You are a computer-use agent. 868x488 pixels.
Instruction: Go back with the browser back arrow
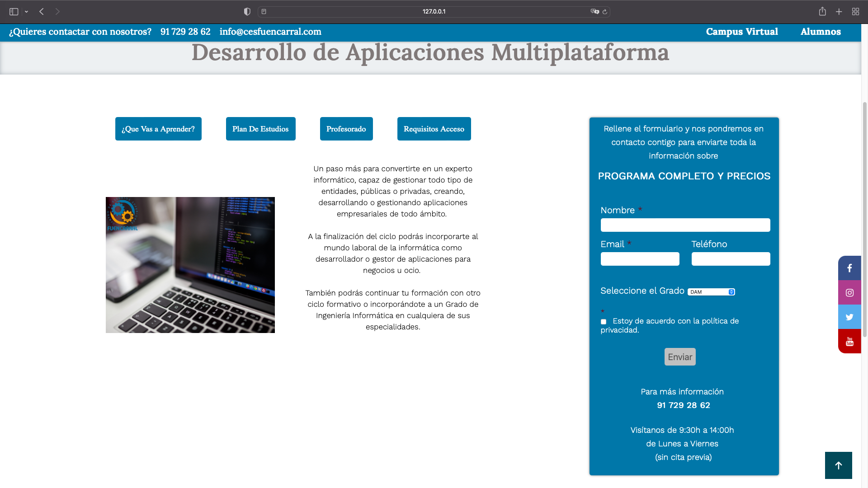(x=42, y=12)
